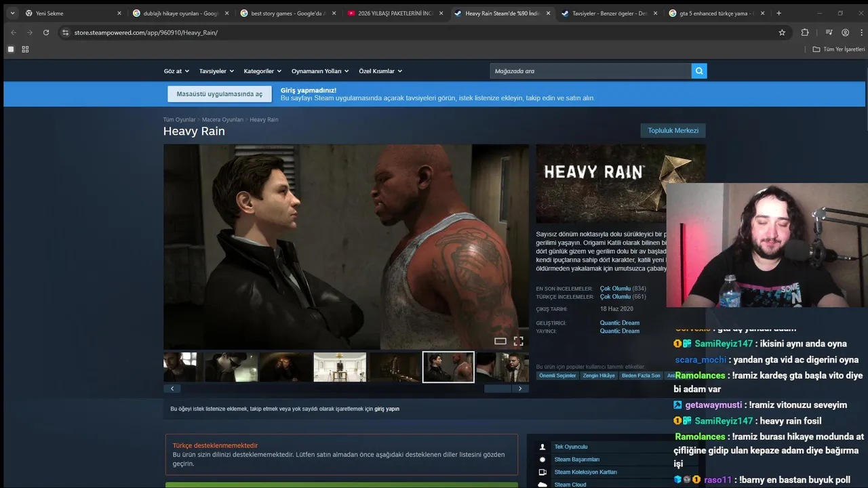Open the media control icon in toolbar
The image size is (868, 488).
(x=829, y=33)
